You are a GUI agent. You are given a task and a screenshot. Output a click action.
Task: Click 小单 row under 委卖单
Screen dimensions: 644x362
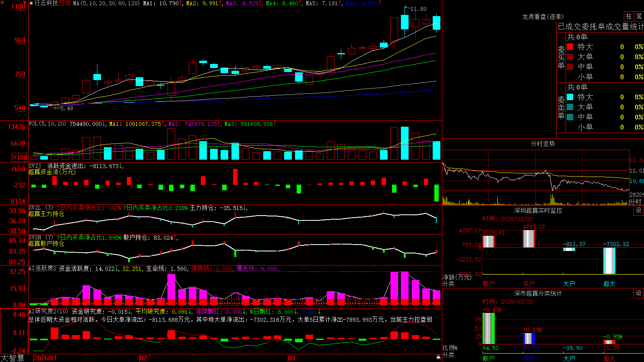point(605,127)
